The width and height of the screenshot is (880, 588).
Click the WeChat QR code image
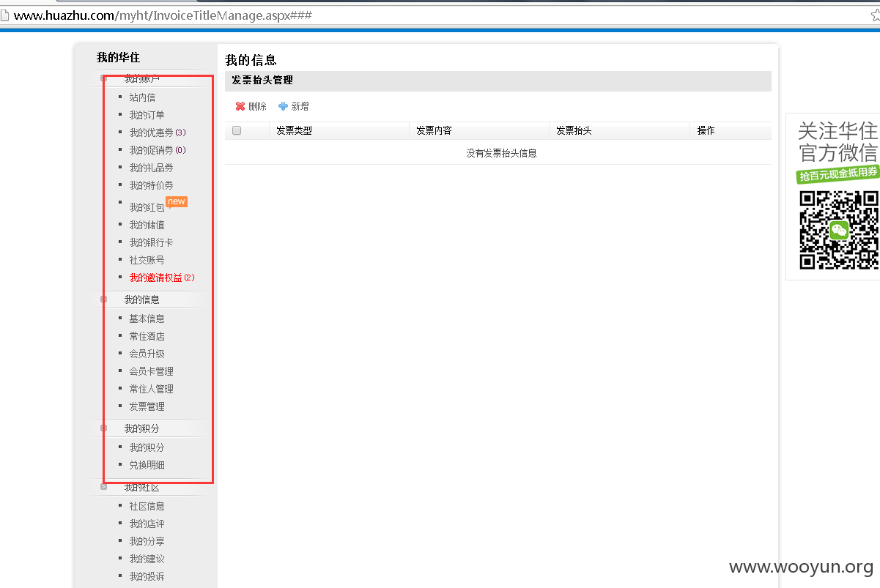[x=838, y=230]
